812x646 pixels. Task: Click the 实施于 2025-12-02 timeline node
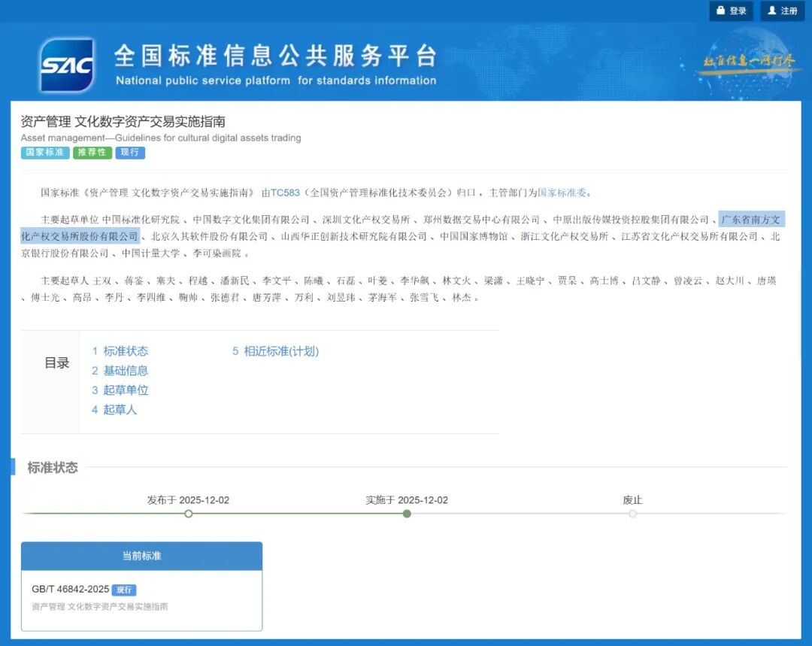[407, 514]
